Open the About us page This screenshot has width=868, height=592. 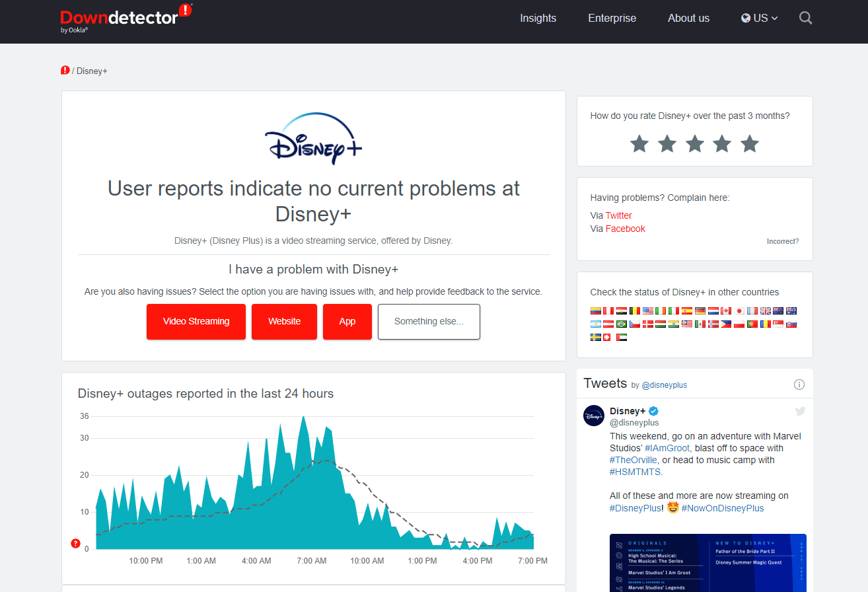click(688, 18)
